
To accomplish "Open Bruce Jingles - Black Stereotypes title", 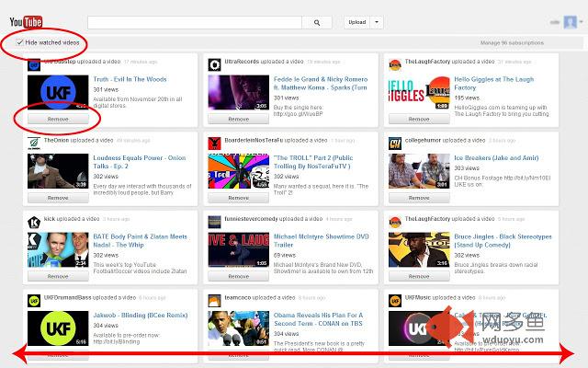I will tap(503, 241).
